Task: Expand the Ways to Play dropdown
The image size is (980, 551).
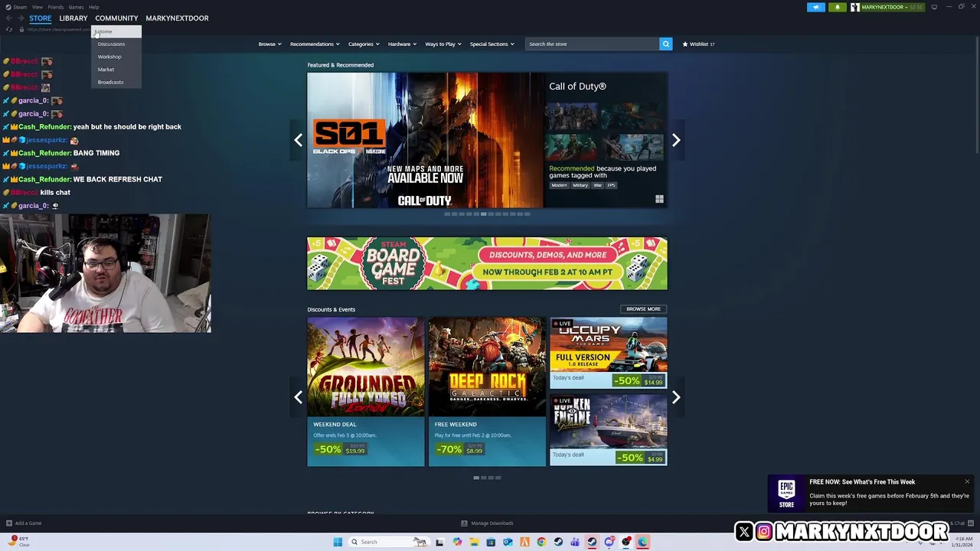Action: click(443, 44)
